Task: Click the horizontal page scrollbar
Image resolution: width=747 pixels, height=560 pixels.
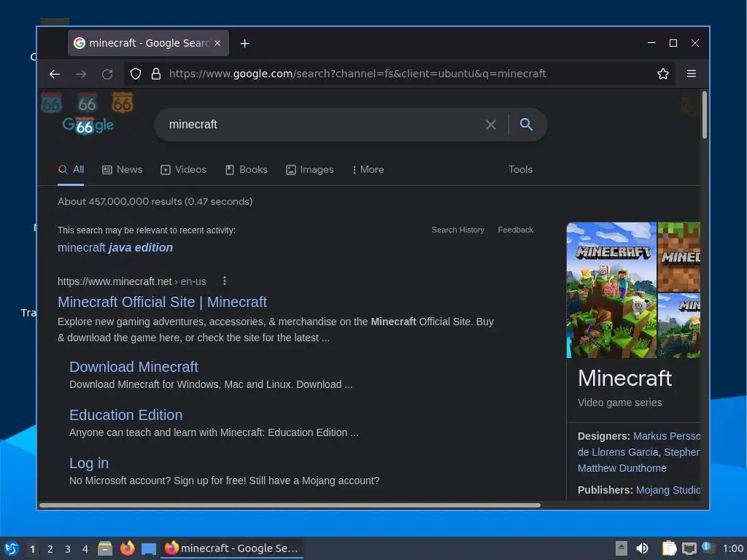Action: click(x=290, y=505)
